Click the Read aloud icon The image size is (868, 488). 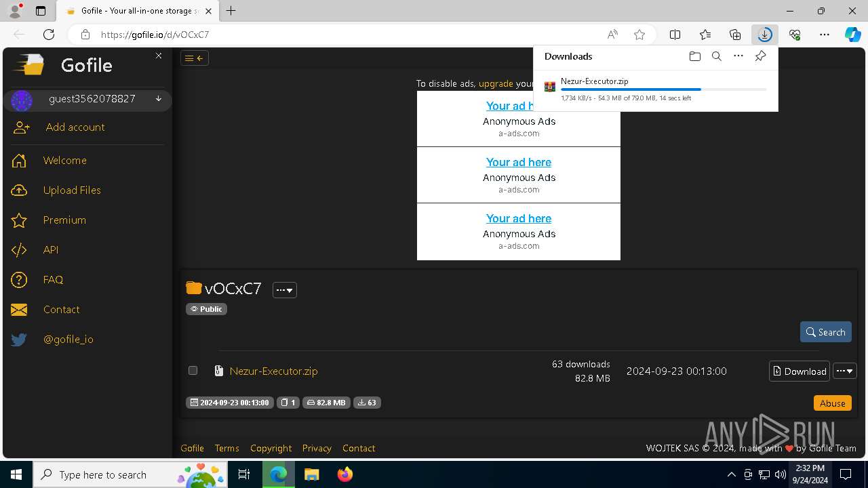click(x=612, y=35)
